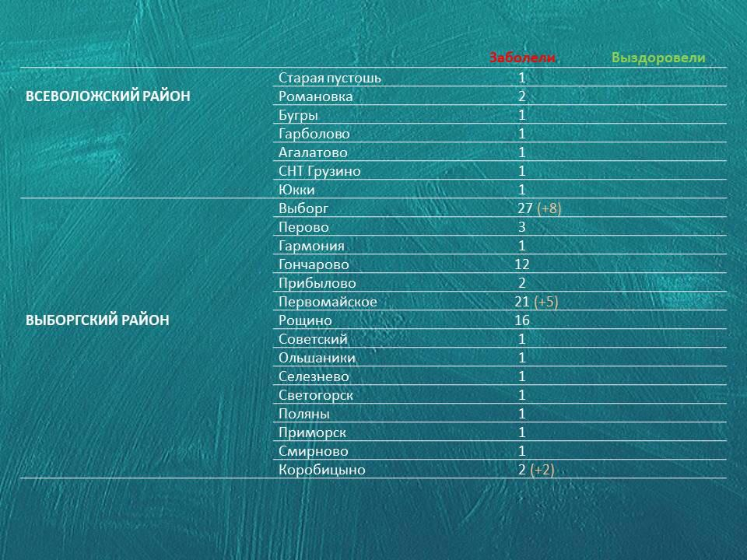Click the 'Ольшаники' locality name

tap(317, 358)
